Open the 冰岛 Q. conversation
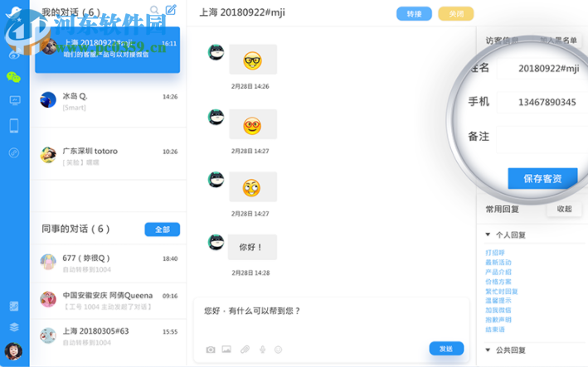588x367 pixels. (109, 101)
